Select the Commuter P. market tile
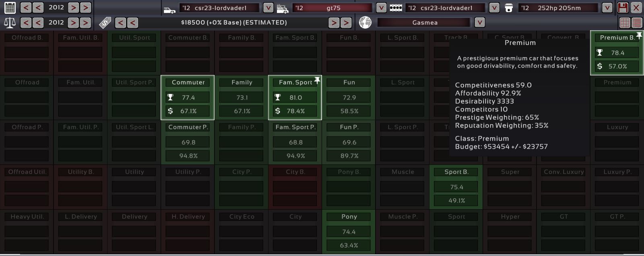The image size is (644, 256). [x=188, y=142]
